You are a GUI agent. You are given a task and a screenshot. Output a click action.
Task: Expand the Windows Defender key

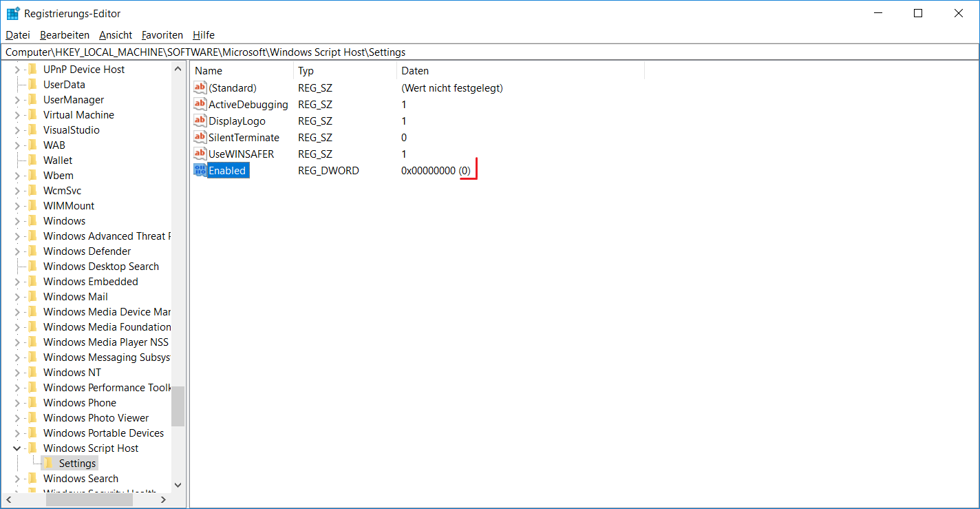click(17, 251)
